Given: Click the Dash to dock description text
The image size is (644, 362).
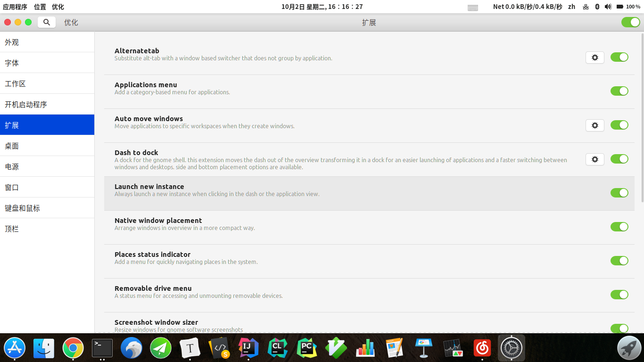Looking at the screenshot, I should tap(341, 164).
